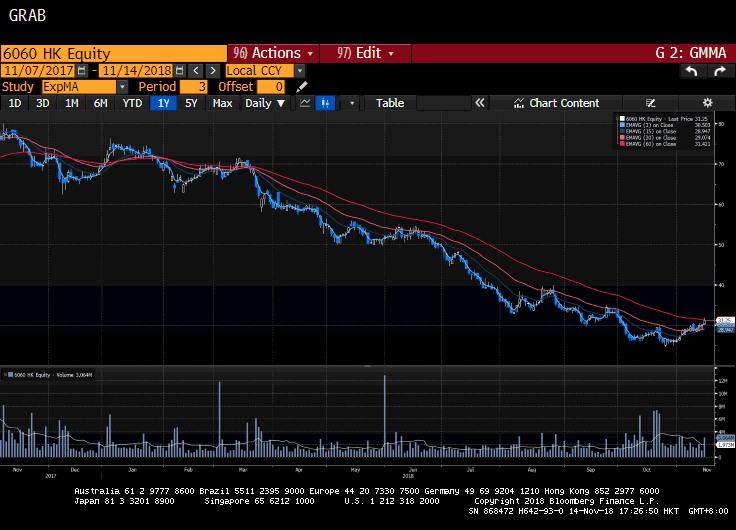Select the 1D range tab
The width and height of the screenshot is (736, 530).
(15, 103)
